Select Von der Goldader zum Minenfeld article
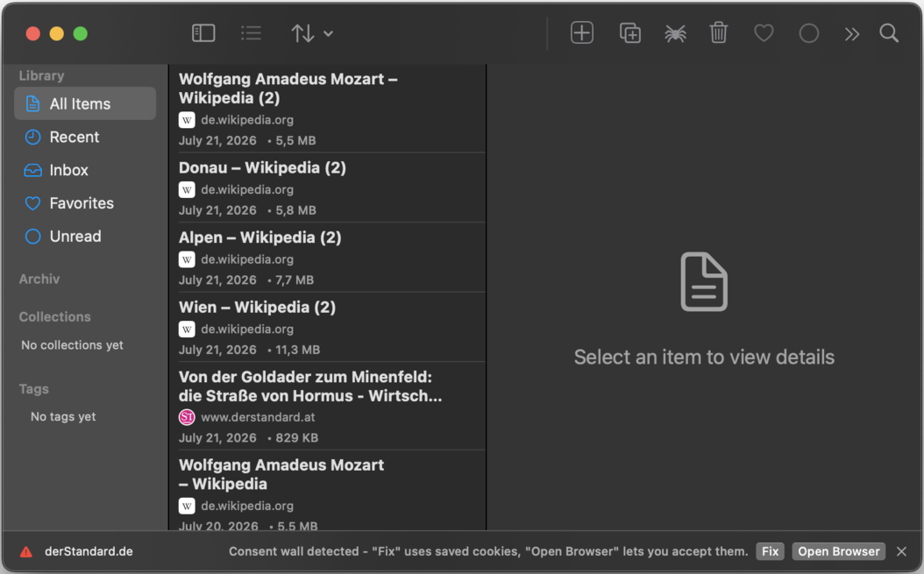 [327, 406]
